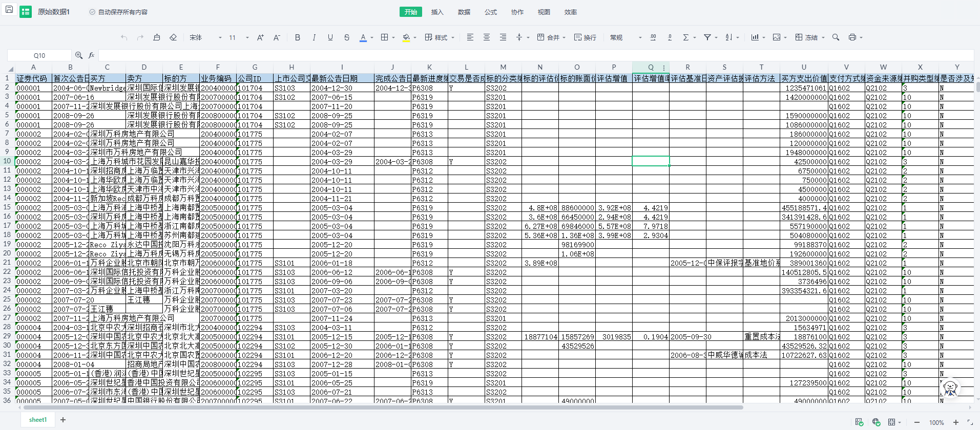980x430 pixels.
Task: Zoom out using the minus icon
Action: coord(917,422)
